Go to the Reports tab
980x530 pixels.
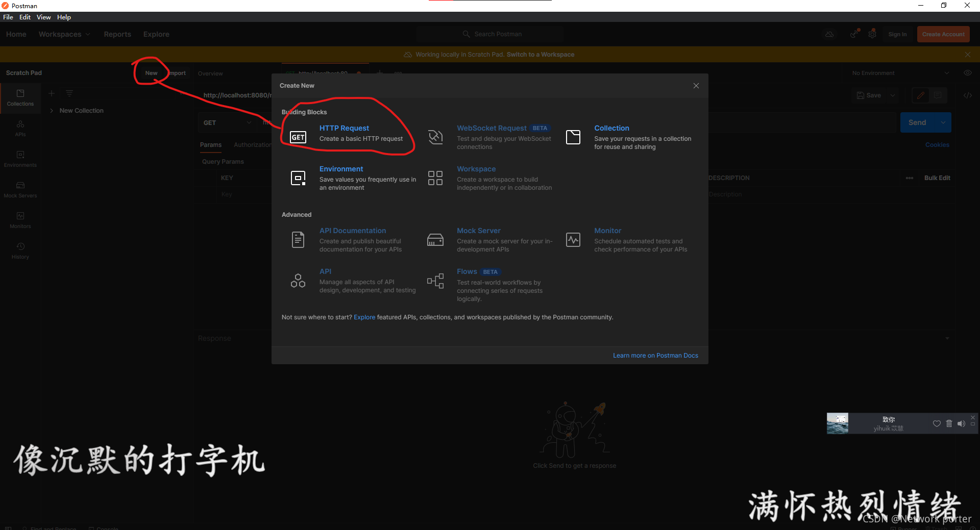(x=117, y=34)
